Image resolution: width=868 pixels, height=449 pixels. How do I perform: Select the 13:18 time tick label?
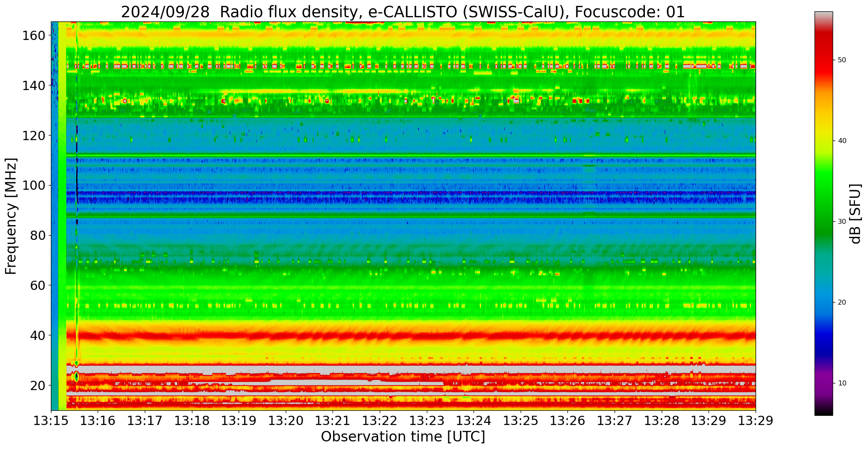192,421
